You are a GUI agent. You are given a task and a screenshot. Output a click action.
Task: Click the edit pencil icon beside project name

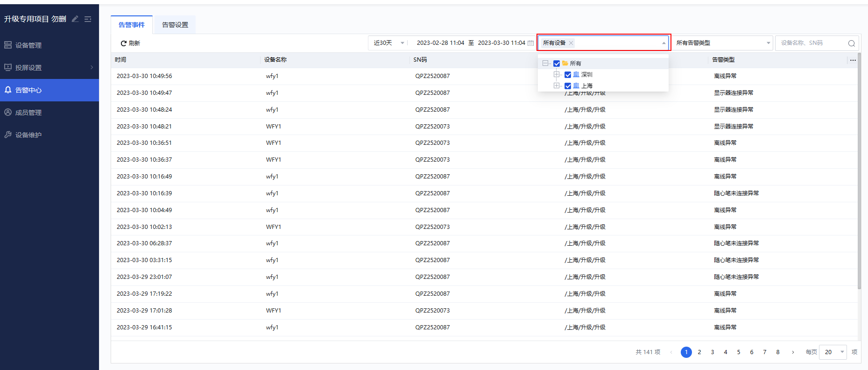(75, 19)
